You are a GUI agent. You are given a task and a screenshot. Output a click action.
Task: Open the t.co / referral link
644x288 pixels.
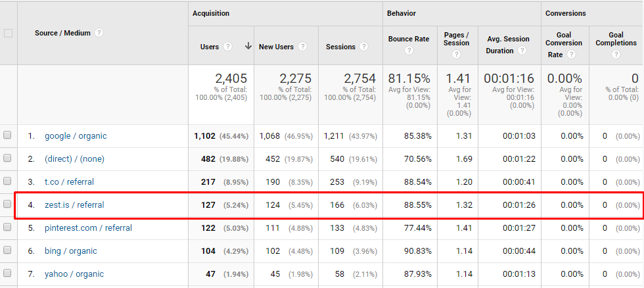69,182
